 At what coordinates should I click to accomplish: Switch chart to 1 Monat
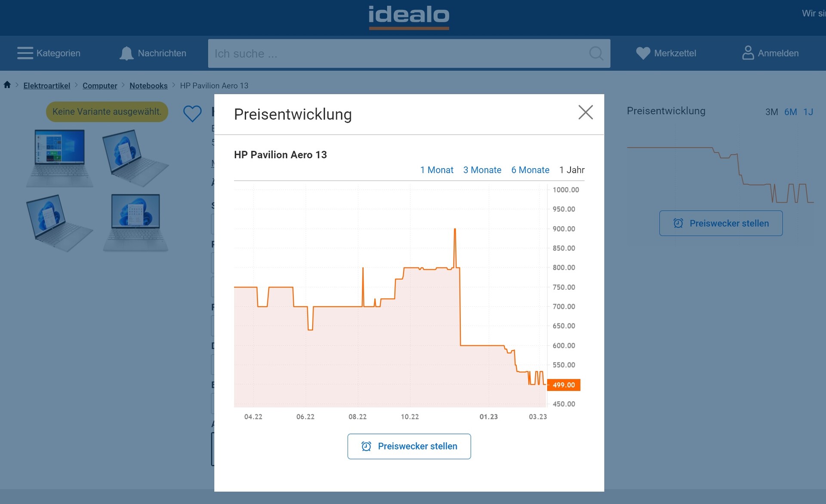tap(437, 170)
